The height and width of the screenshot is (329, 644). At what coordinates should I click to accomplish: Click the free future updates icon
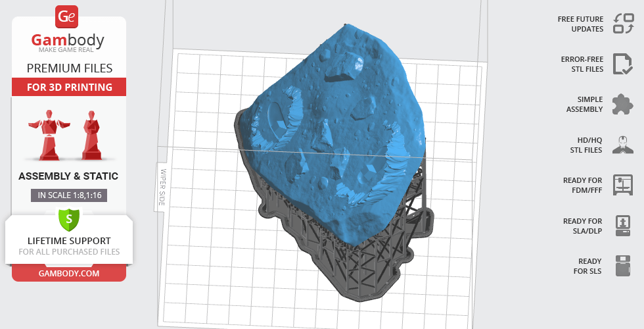pos(622,24)
